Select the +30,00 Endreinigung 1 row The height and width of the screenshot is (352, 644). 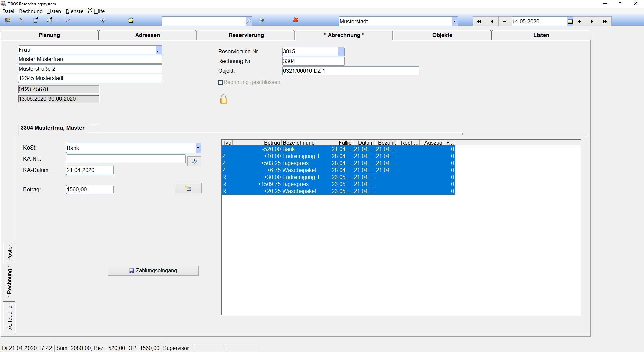click(338, 177)
